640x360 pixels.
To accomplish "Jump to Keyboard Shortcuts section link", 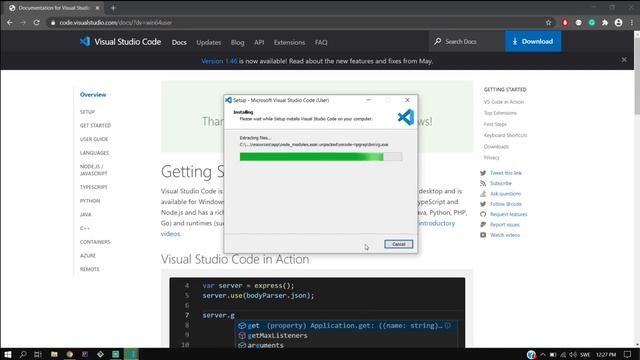I will (505, 135).
